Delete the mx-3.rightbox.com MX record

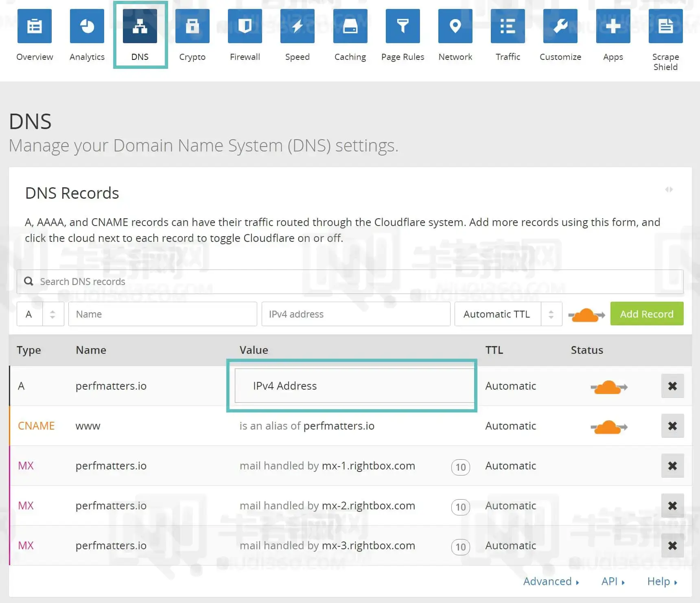pos(673,546)
